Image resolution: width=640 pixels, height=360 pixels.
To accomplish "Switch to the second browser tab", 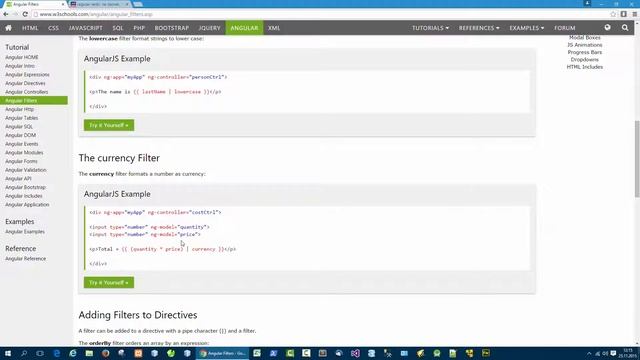I will point(100,4).
